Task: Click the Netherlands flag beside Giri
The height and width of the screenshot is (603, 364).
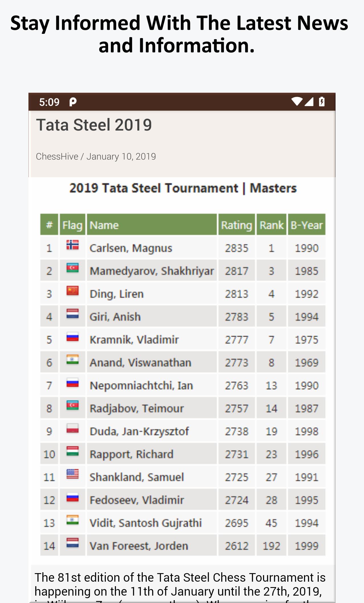Action: tap(73, 314)
